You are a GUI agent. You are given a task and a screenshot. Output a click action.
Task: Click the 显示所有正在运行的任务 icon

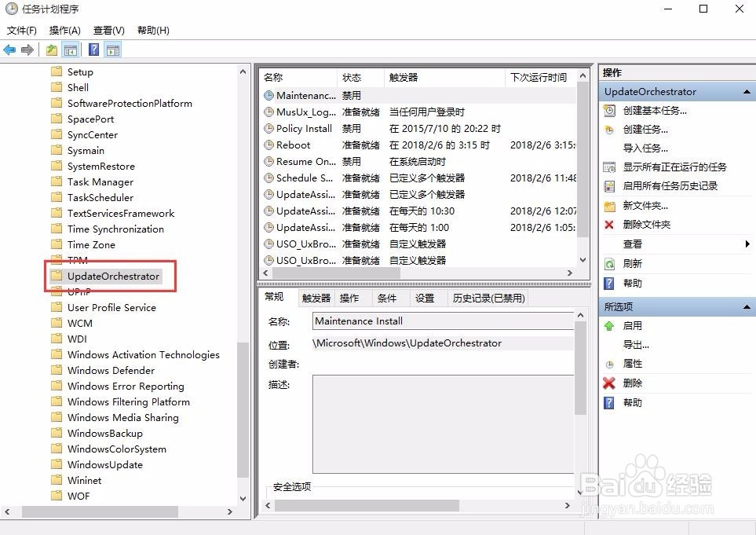(609, 167)
